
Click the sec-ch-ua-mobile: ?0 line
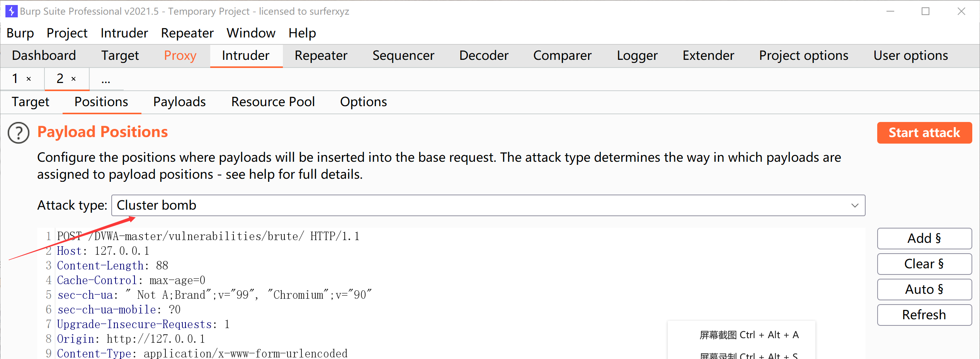(119, 310)
